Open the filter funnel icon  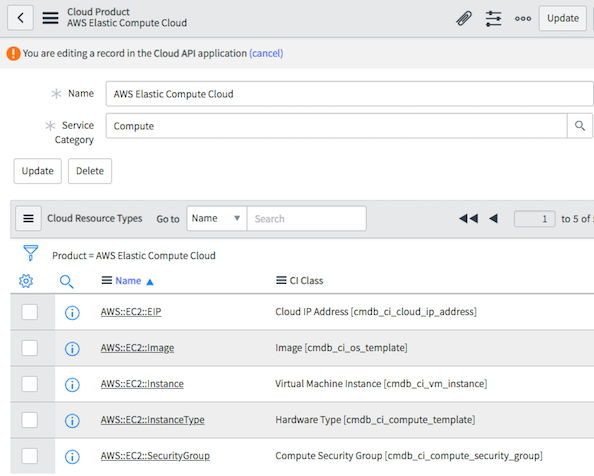click(31, 253)
